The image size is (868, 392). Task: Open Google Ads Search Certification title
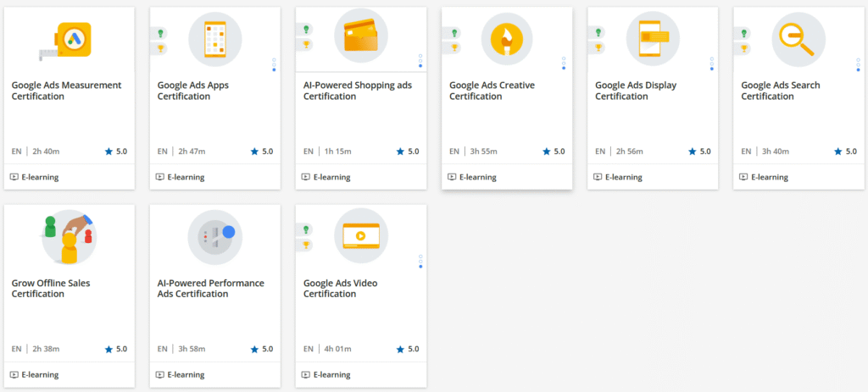pos(781,91)
